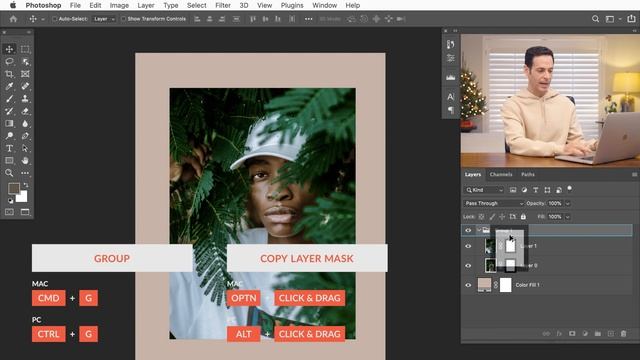Open the Plugins menu
Image resolution: width=640 pixels, height=360 pixels.
[292, 5]
